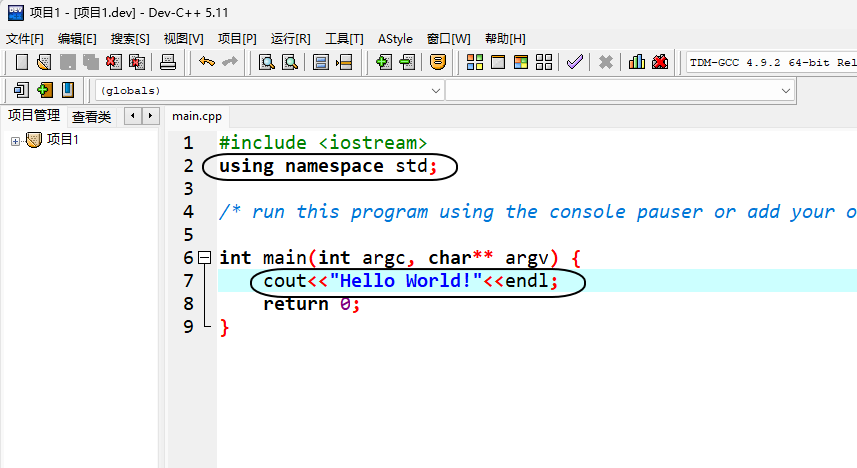
Task: Click the Goto function icon
Action: pos(321,62)
